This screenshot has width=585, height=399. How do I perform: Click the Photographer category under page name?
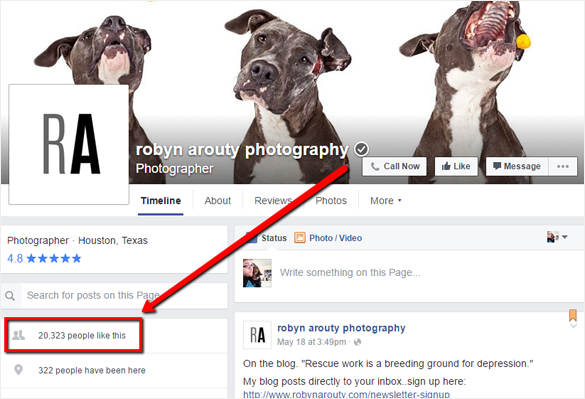(175, 169)
